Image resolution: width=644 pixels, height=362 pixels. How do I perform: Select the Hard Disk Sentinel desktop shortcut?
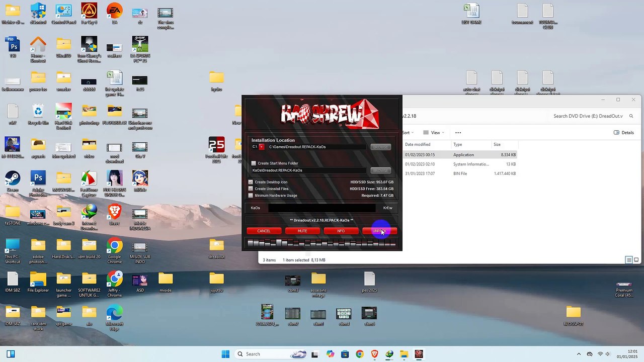[63, 117]
